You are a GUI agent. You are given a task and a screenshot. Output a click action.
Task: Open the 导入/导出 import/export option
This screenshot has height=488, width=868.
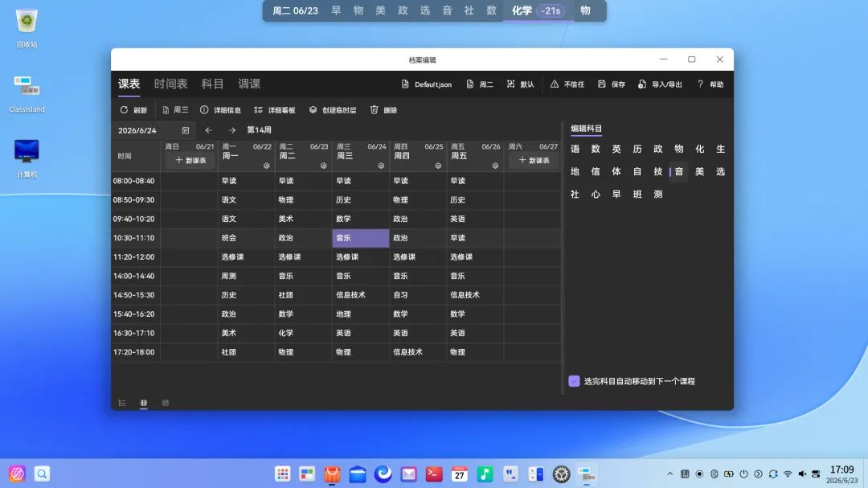click(660, 84)
